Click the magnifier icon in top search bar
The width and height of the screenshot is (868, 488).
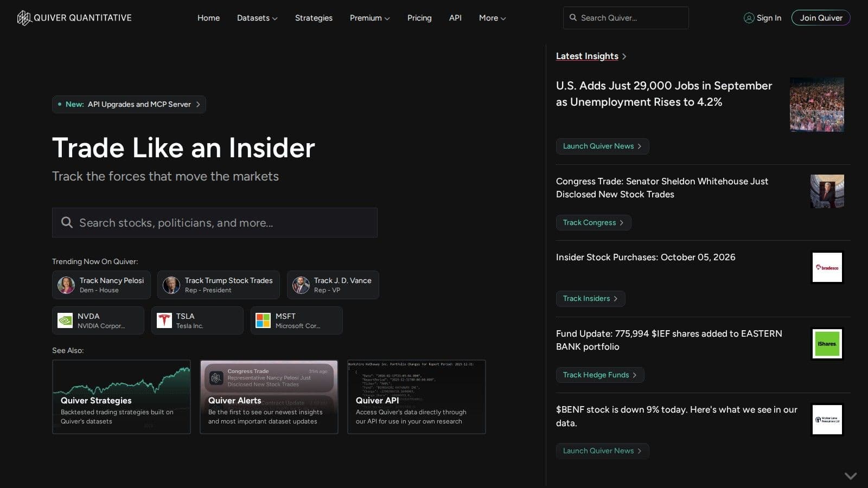point(573,18)
